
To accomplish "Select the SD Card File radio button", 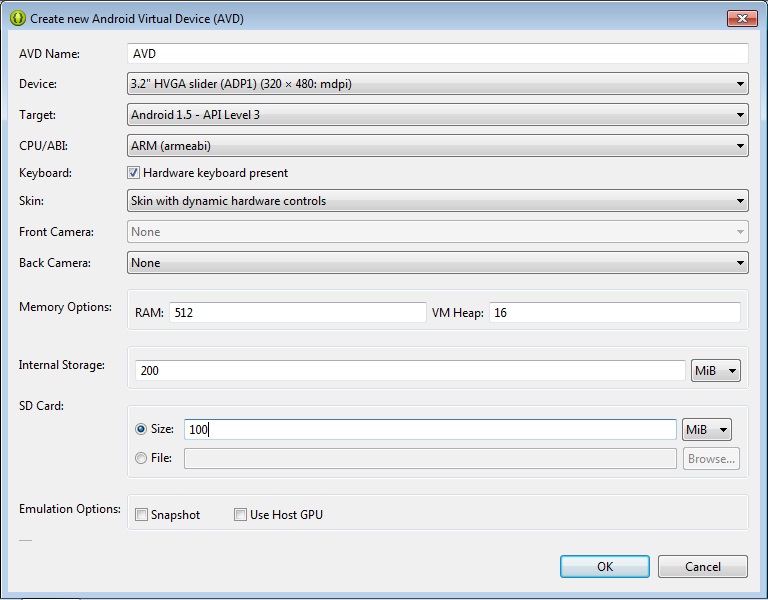I will (x=141, y=458).
